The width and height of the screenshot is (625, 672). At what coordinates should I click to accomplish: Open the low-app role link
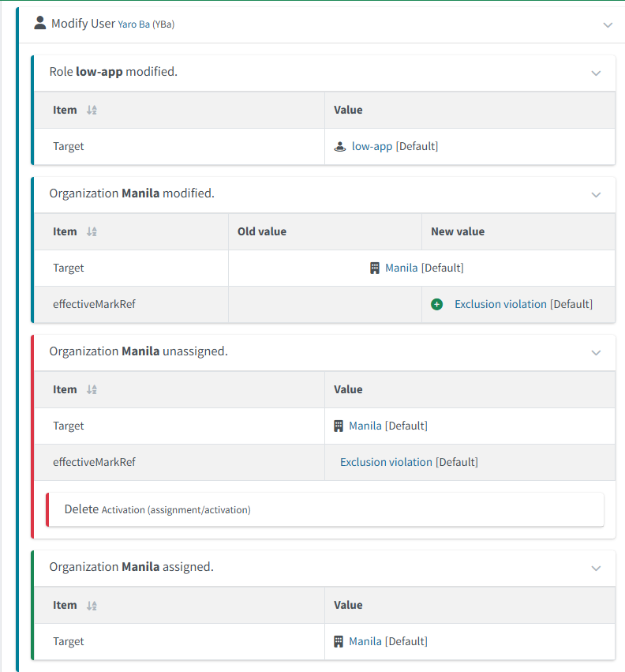click(372, 147)
